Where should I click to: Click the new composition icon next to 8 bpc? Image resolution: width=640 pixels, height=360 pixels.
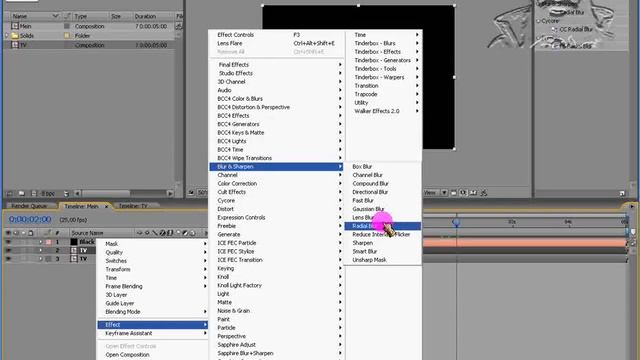pos(34,193)
